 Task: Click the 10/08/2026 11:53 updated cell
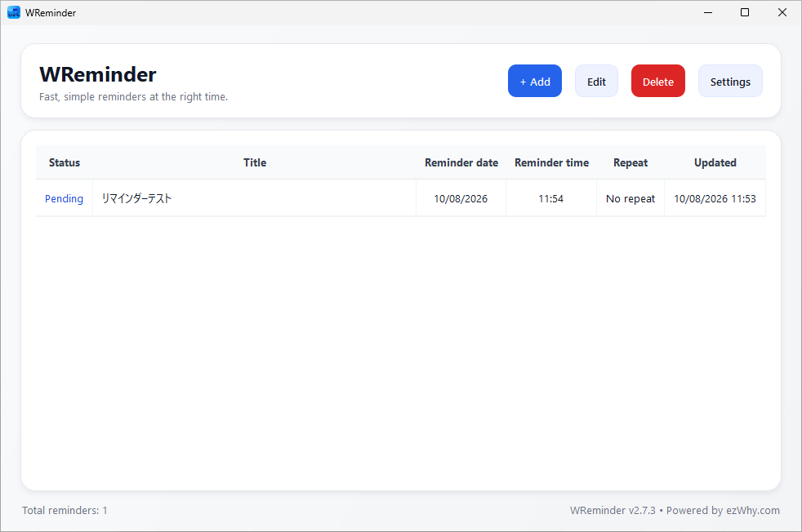click(715, 198)
